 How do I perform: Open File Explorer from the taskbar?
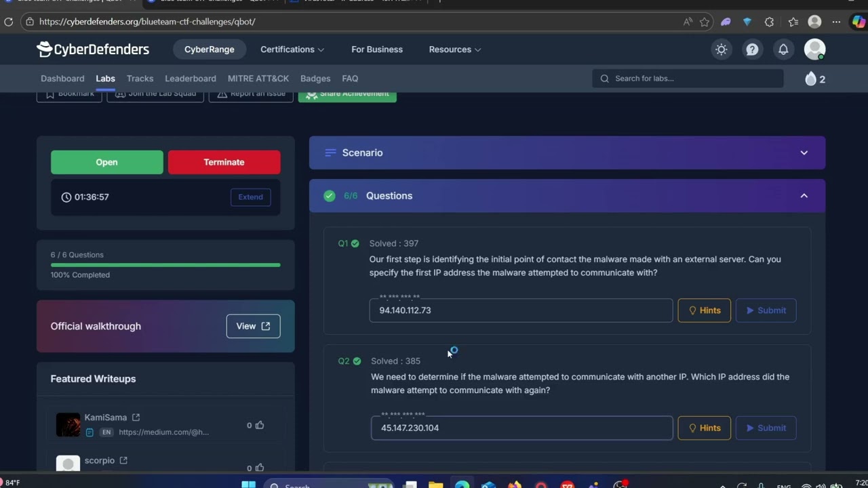point(435,485)
